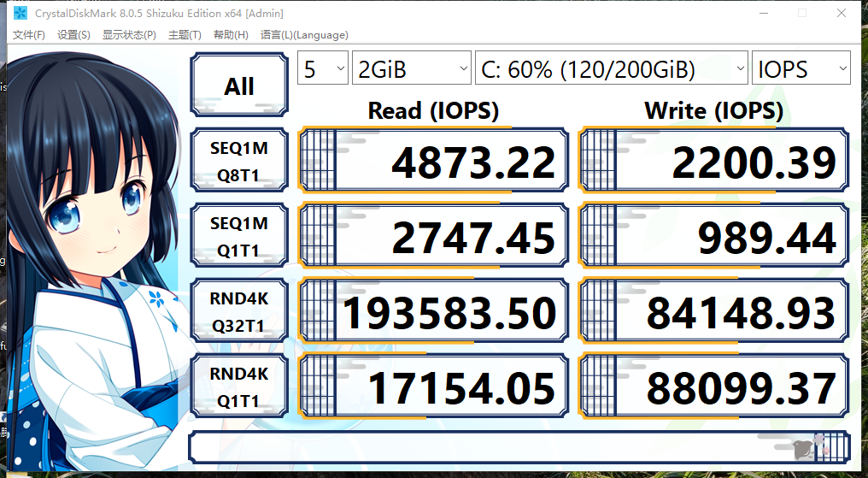Start the SEQ1M Q1T1 test
868x478 pixels.
tap(239, 235)
